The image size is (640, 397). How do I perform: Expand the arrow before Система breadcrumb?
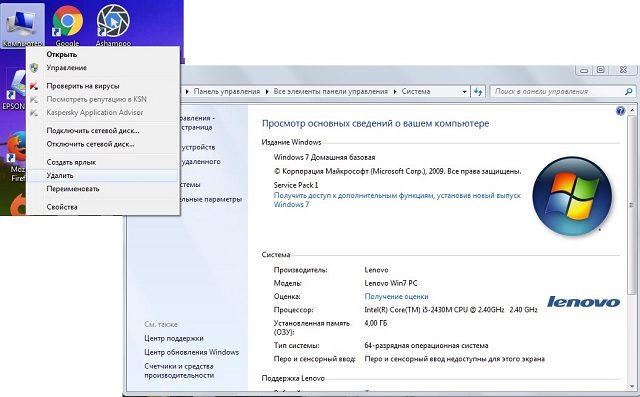coord(395,92)
